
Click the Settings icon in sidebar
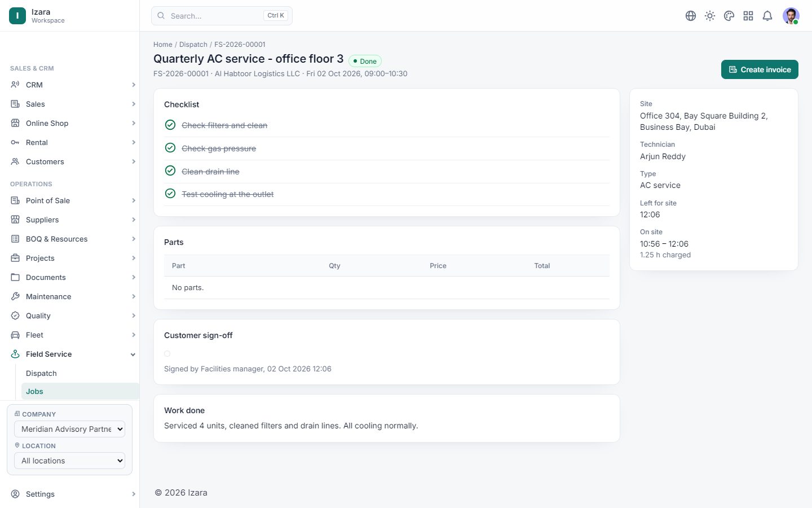15,494
